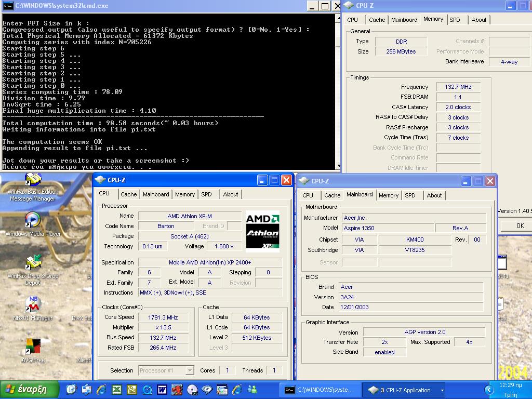The height and width of the screenshot is (399, 532).
Task: Click QuickTime icon in quick launch bar
Action: [x=147, y=390]
